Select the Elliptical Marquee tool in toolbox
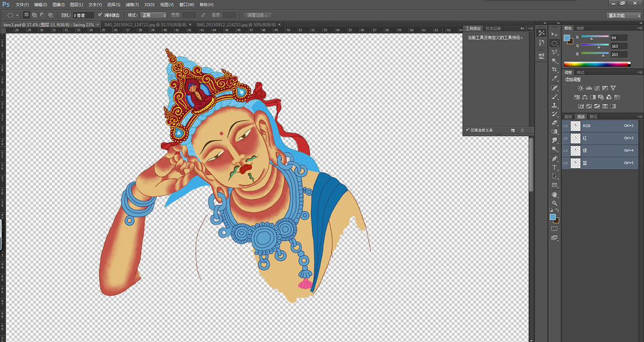644x342 pixels. (554, 43)
